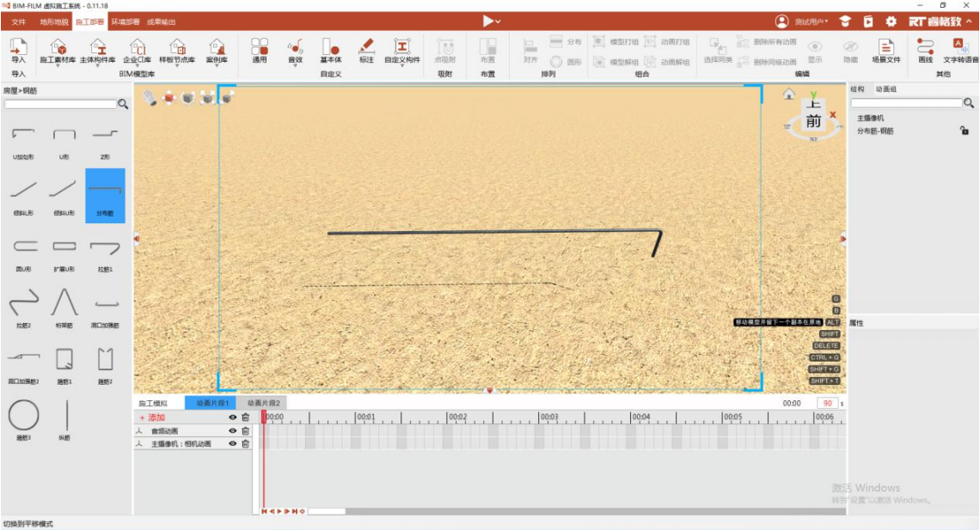Switch to the 施工部署 tab
Image resolution: width=980 pixels, height=530 pixels.
pyautogui.click(x=89, y=21)
